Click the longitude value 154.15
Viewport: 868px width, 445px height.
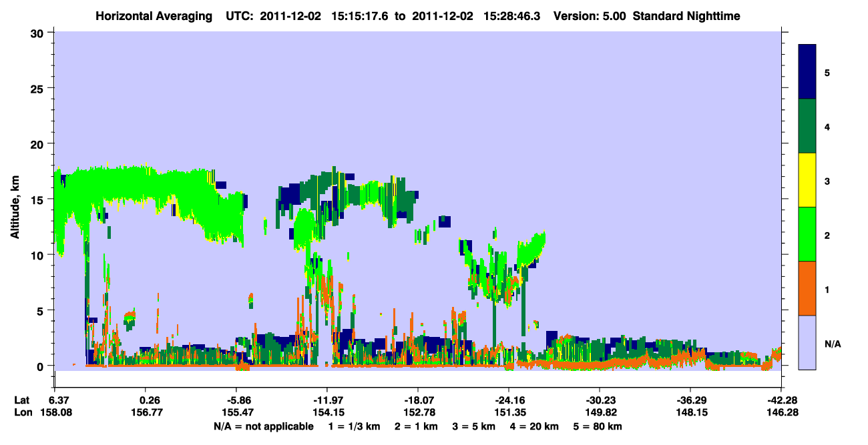coord(327,413)
